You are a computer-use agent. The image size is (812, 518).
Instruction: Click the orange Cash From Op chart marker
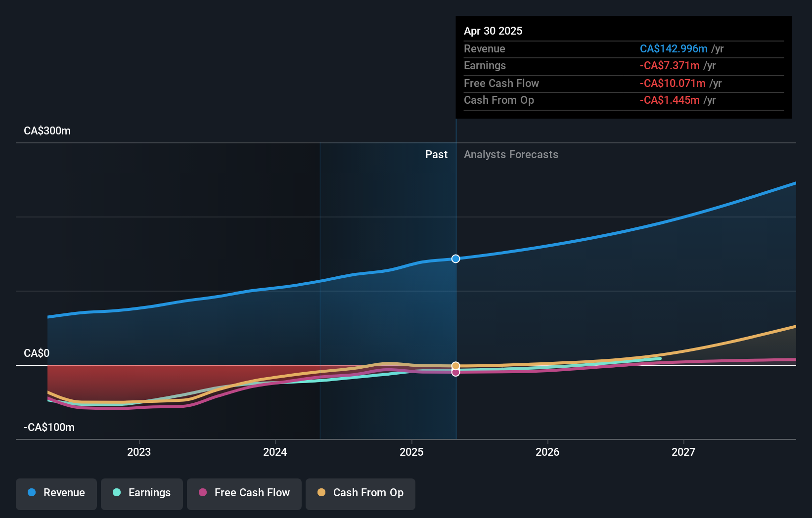[455, 365]
